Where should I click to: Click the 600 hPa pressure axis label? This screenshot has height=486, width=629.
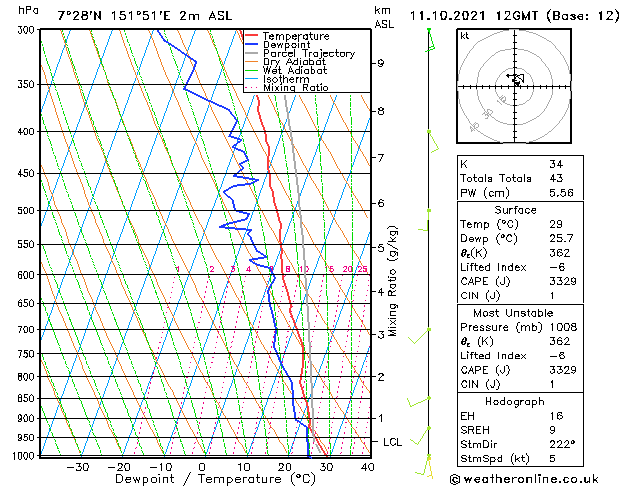coord(26,275)
